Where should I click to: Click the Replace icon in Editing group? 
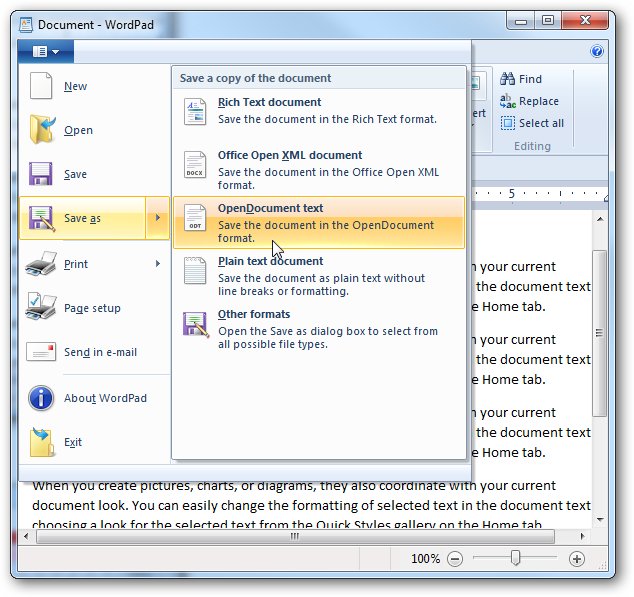point(508,101)
